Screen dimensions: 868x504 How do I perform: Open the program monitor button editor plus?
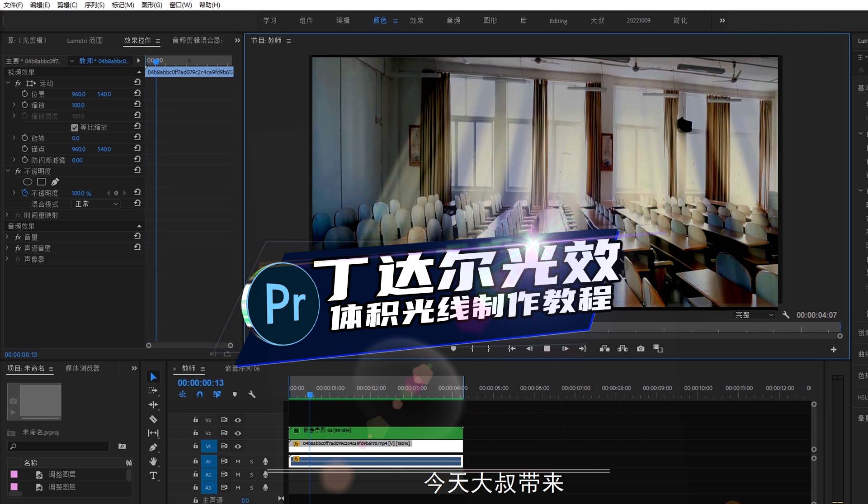834,350
